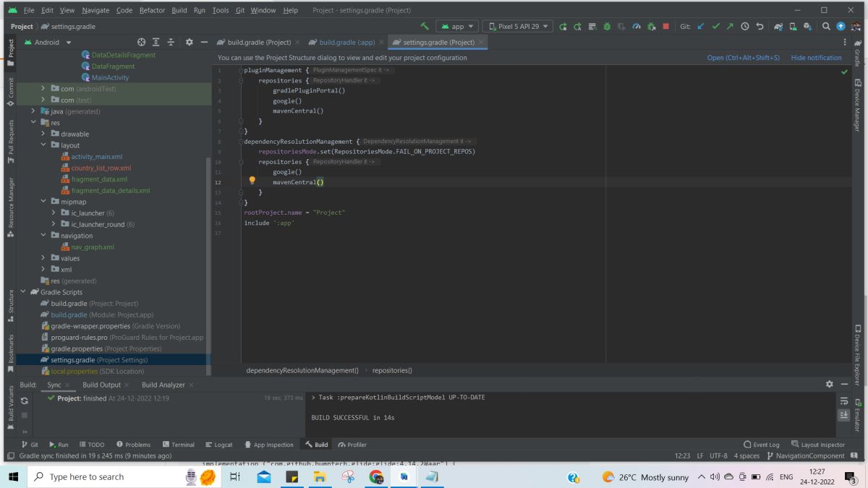Open the Layout Inspector button
This screenshot has width=868, height=488.
817,445
